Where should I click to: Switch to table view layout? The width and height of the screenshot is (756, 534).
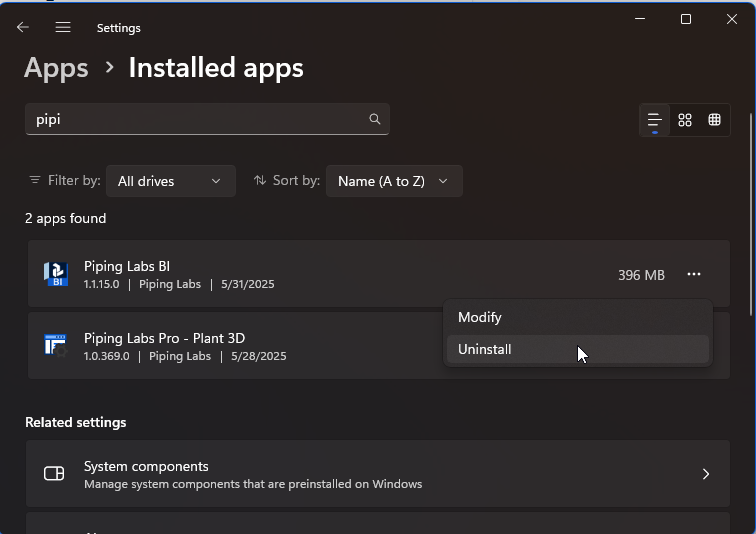pos(714,120)
